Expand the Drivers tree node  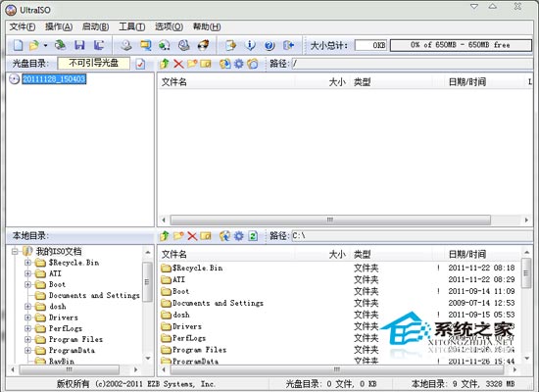(x=28, y=318)
